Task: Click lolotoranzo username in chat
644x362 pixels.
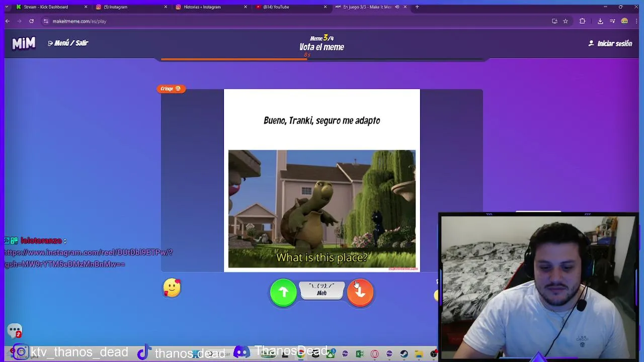Action: tap(41, 241)
